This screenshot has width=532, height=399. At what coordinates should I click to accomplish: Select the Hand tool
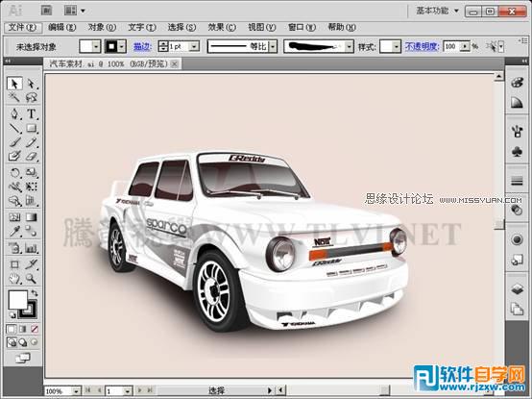click(x=14, y=279)
